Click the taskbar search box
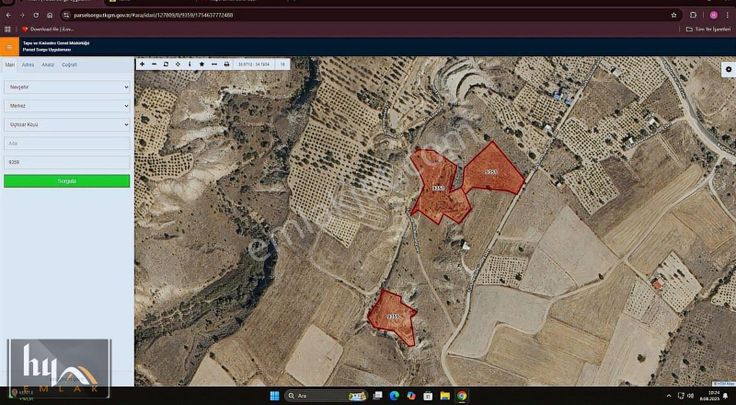Image resolution: width=736 pixels, height=405 pixels. 326,396
